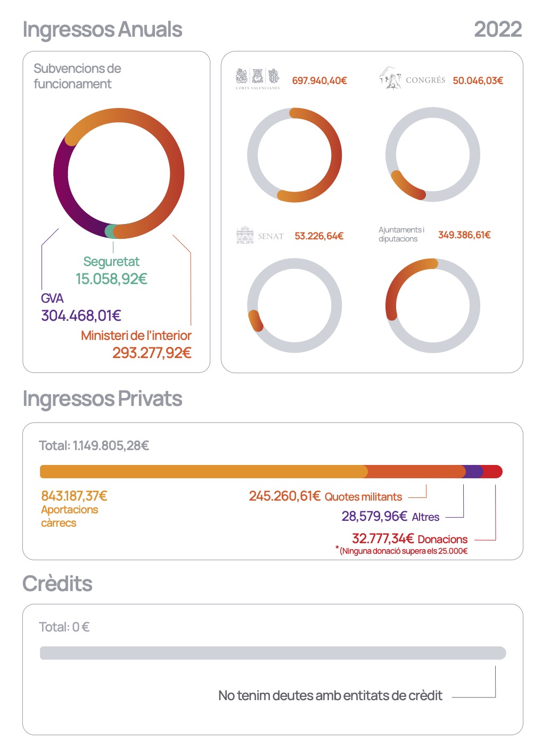Click the amount '697.940,40€'

[319, 80]
